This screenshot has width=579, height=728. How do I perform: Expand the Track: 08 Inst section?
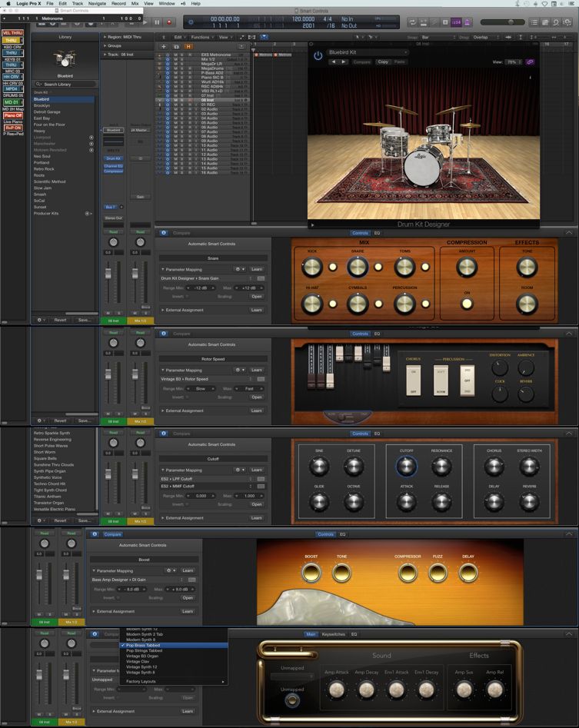coord(105,55)
